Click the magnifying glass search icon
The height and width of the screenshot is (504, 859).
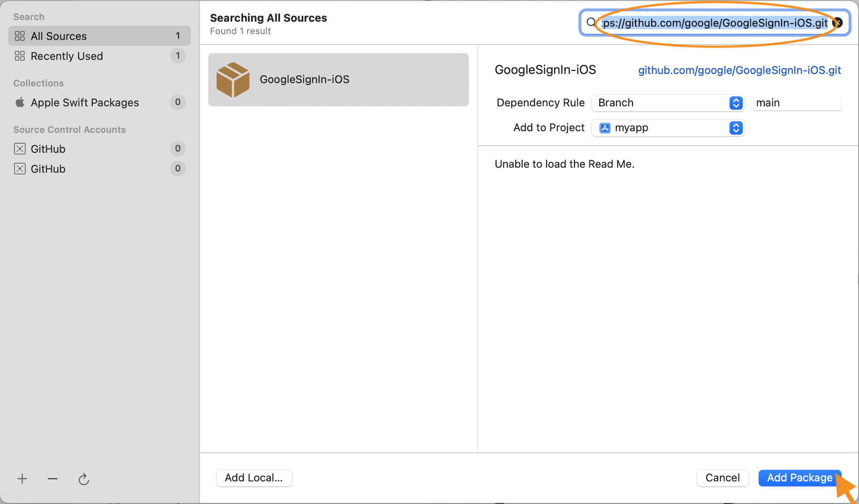(x=591, y=23)
